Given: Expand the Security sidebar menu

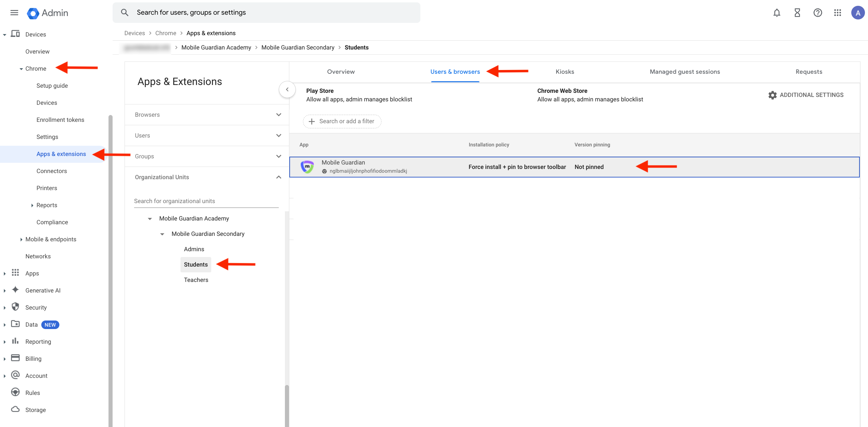Looking at the screenshot, I should [5, 308].
